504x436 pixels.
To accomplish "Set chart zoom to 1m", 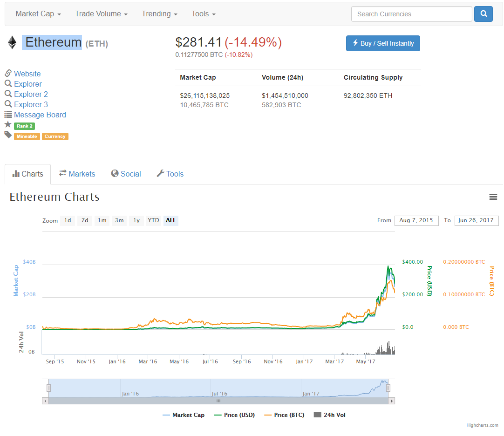I will click(102, 221).
